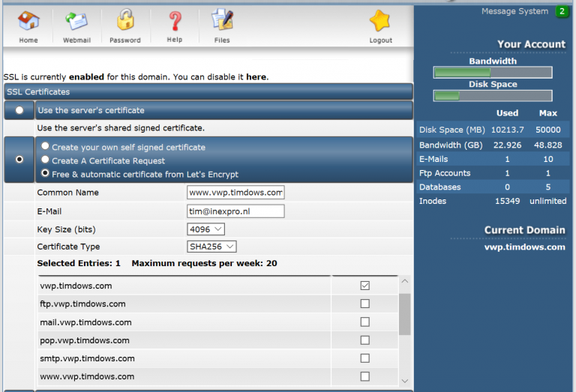
Task: Select Let's Encrypt free certificate option
Action: (x=46, y=174)
